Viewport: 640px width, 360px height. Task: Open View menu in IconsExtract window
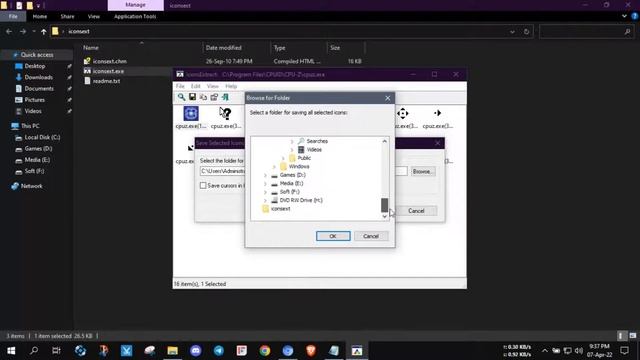(213, 87)
